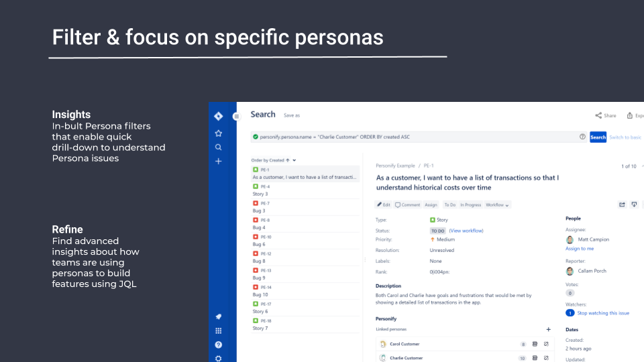Select issue PE-1 in results list
The height and width of the screenshot is (362, 644).
[x=306, y=173]
